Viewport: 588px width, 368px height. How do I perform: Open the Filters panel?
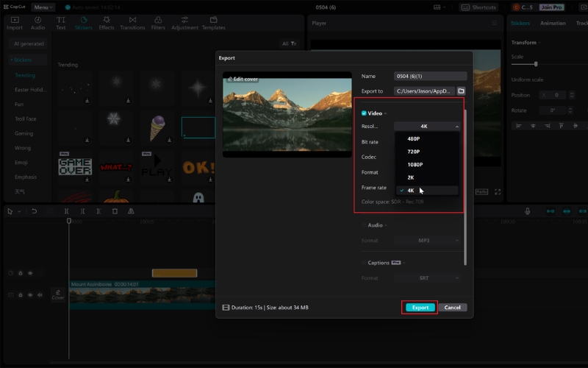click(x=158, y=24)
